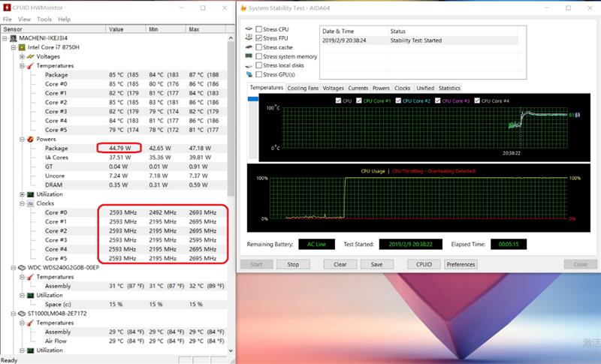Click the WDC drive Temperatures thermometer icon
The height and width of the screenshot is (364, 601).
pos(30,277)
